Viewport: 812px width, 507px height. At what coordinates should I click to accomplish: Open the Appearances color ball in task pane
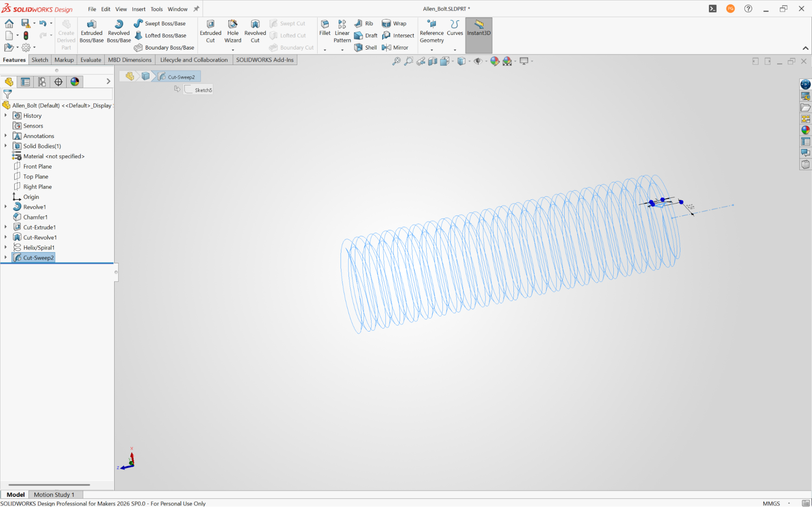(x=805, y=130)
